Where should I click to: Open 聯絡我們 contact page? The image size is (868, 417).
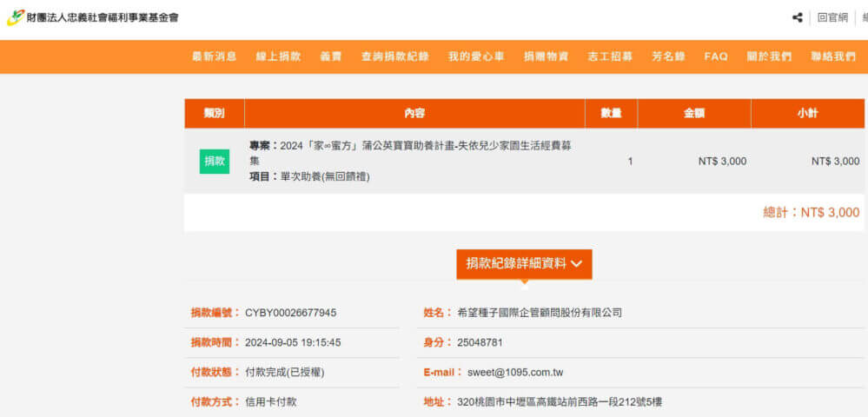coord(833,56)
